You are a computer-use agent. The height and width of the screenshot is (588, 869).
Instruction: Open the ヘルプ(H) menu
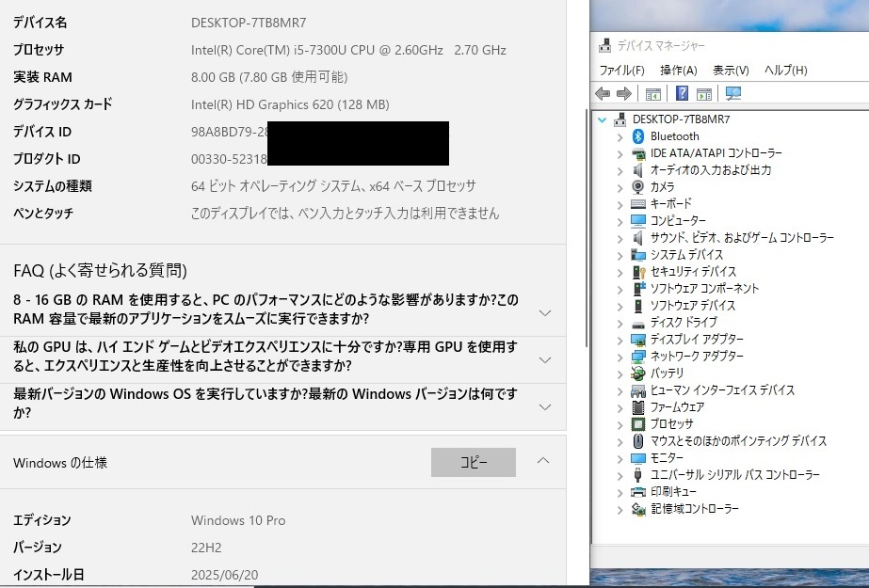coord(785,71)
